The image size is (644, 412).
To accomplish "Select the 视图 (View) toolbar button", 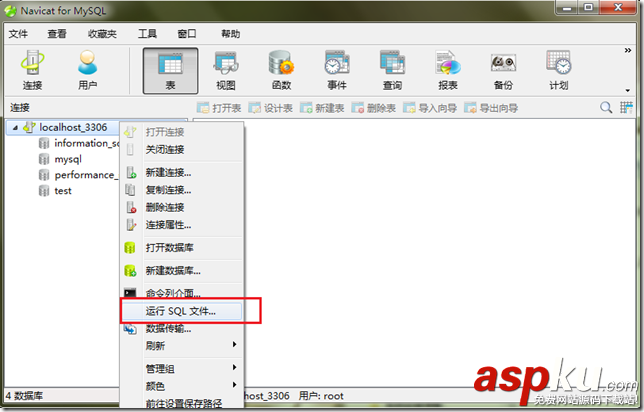I will pyautogui.click(x=225, y=71).
